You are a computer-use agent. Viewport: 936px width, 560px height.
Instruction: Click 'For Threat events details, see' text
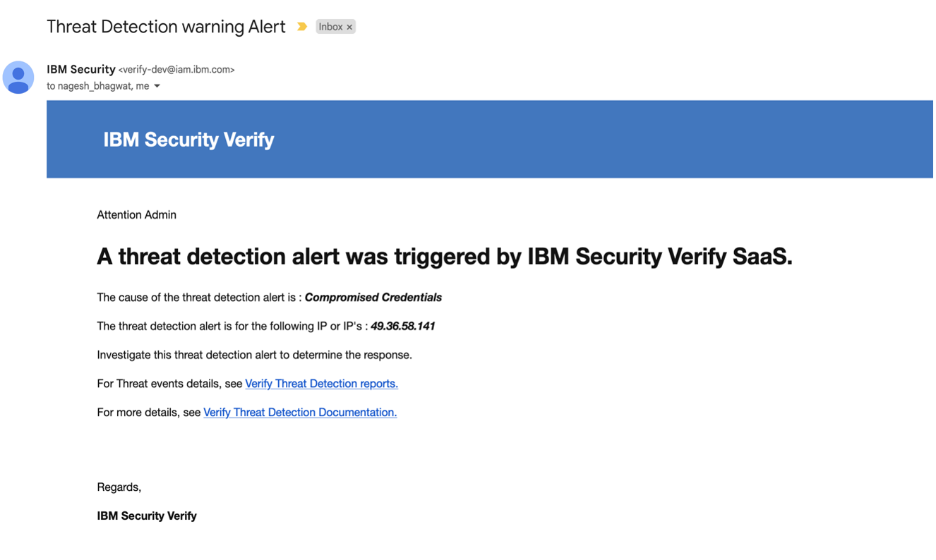169,384
